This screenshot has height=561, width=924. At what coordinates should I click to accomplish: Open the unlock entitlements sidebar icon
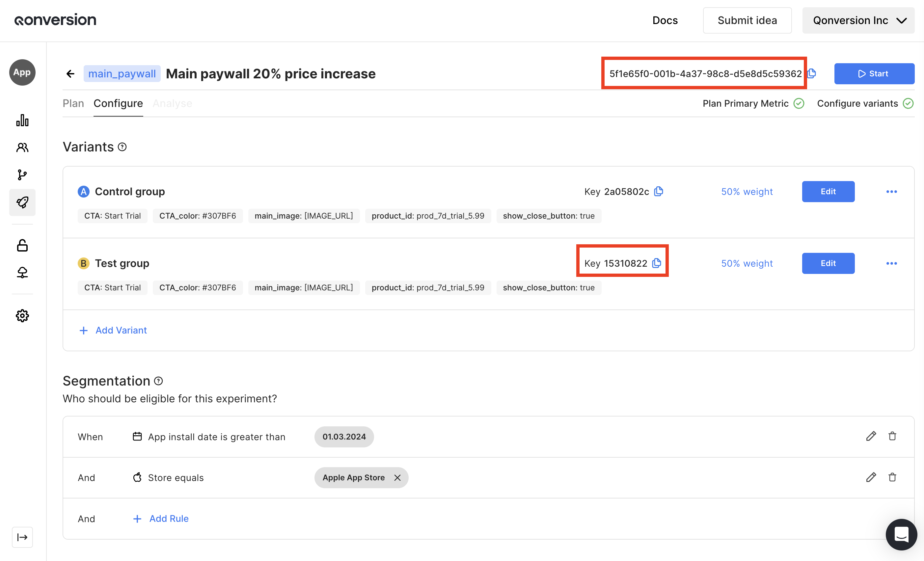(x=22, y=246)
